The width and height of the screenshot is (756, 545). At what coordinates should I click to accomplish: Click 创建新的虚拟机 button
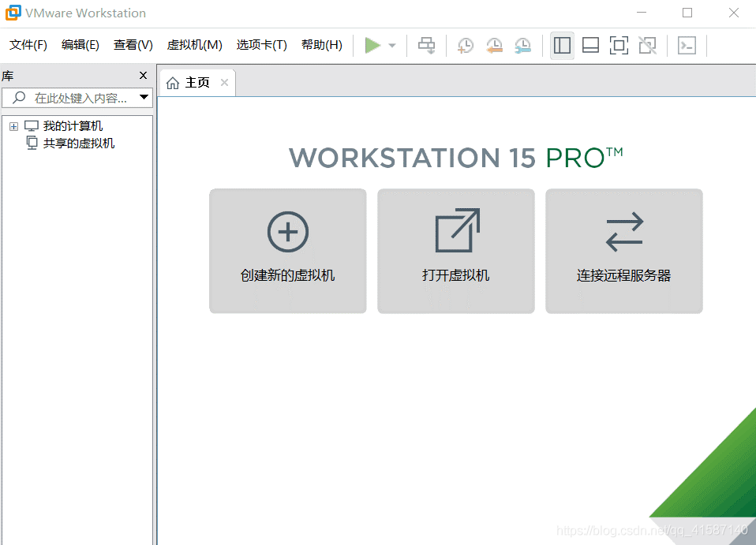(287, 251)
